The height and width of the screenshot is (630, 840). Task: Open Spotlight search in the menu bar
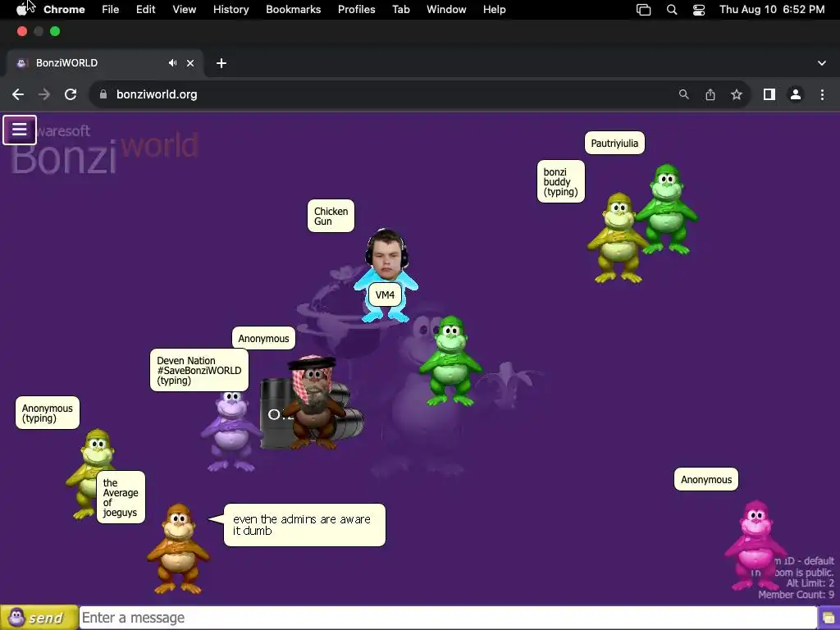tap(672, 10)
